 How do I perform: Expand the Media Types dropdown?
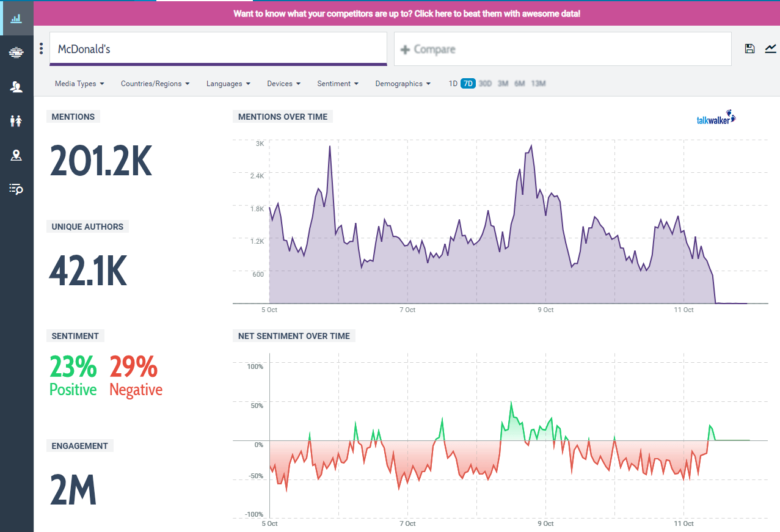[x=79, y=84]
